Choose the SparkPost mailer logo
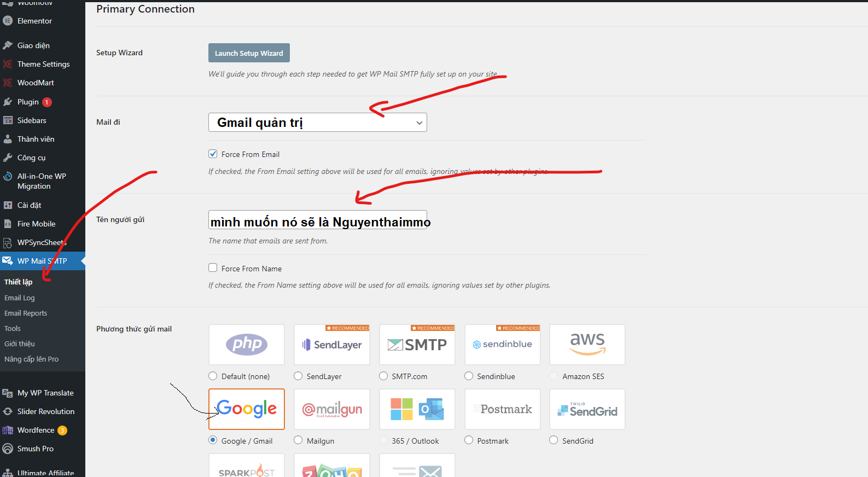This screenshot has height=477, width=868. pos(247,466)
